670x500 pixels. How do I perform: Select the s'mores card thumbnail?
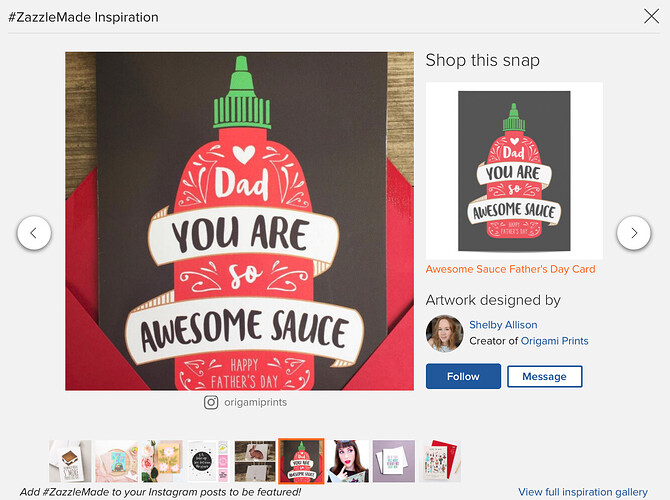(70, 461)
